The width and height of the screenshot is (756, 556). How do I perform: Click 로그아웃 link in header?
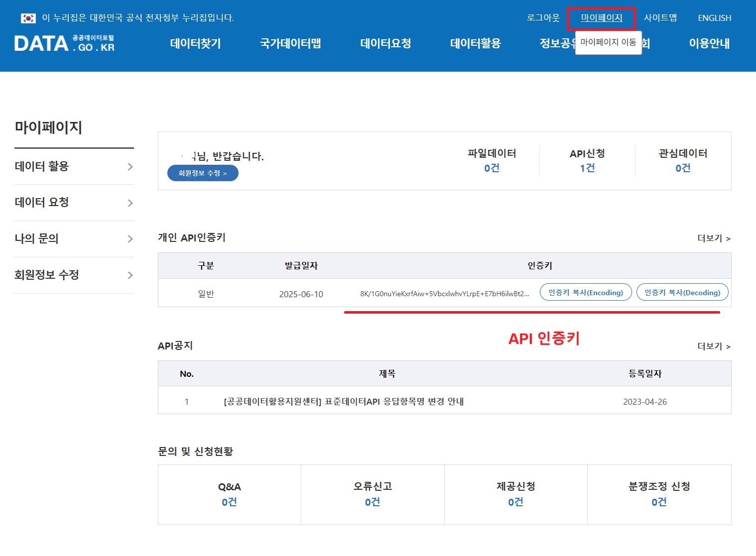(x=543, y=18)
